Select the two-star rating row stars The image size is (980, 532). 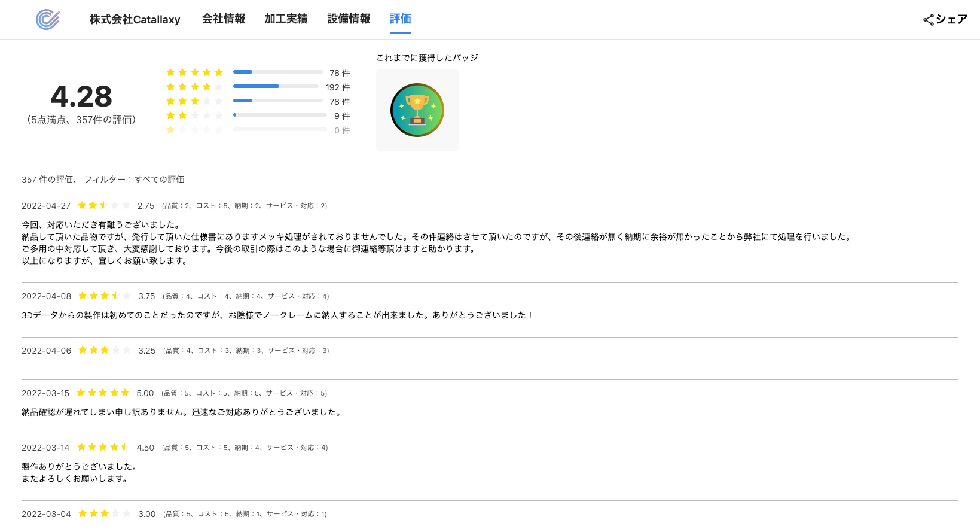point(194,115)
